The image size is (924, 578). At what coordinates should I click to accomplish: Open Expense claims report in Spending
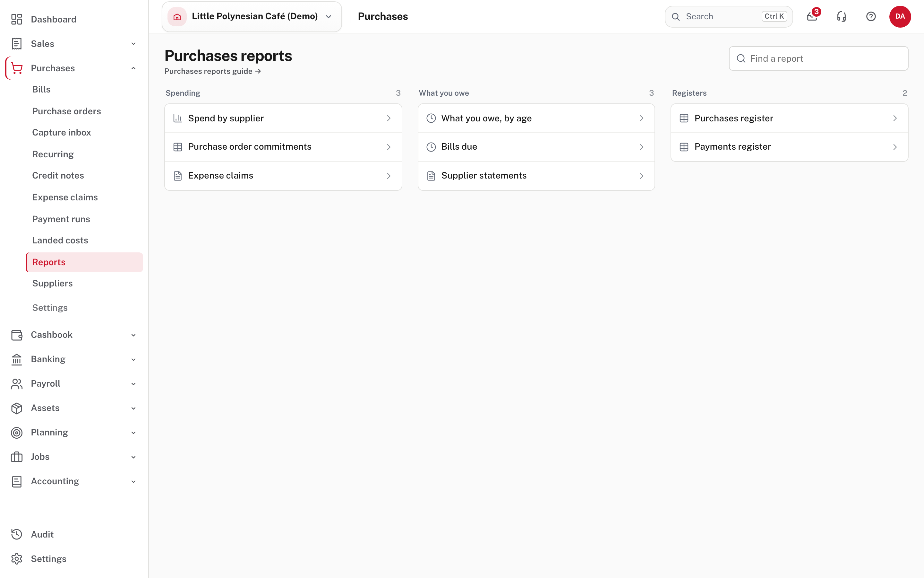pyautogui.click(x=283, y=176)
